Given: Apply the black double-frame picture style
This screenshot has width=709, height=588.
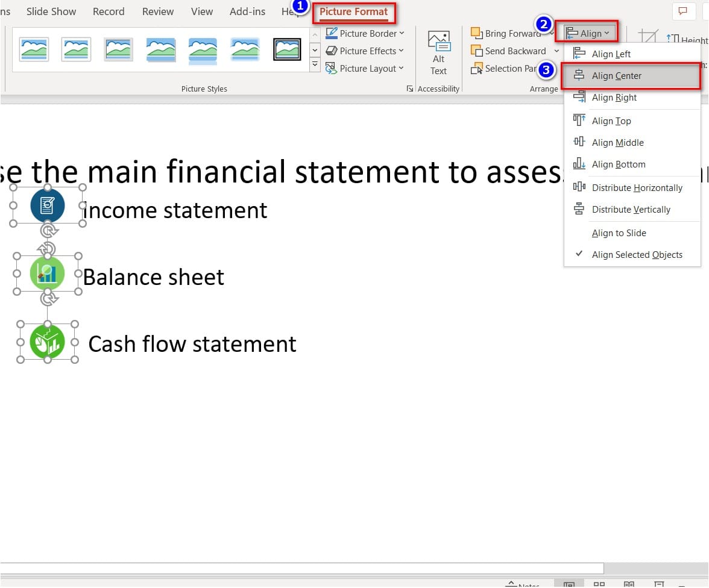Looking at the screenshot, I should coord(287,49).
